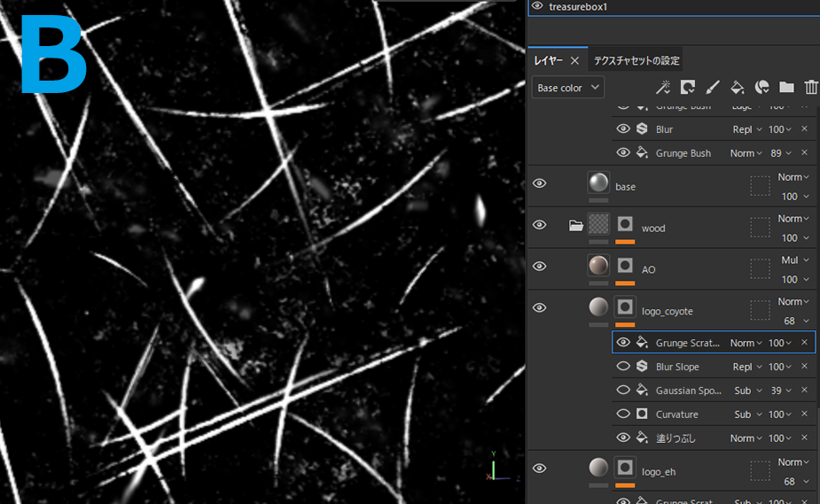Viewport: 820px width, 504px height.
Task: Open blend mode dropdown for AO layer
Action: click(x=794, y=260)
